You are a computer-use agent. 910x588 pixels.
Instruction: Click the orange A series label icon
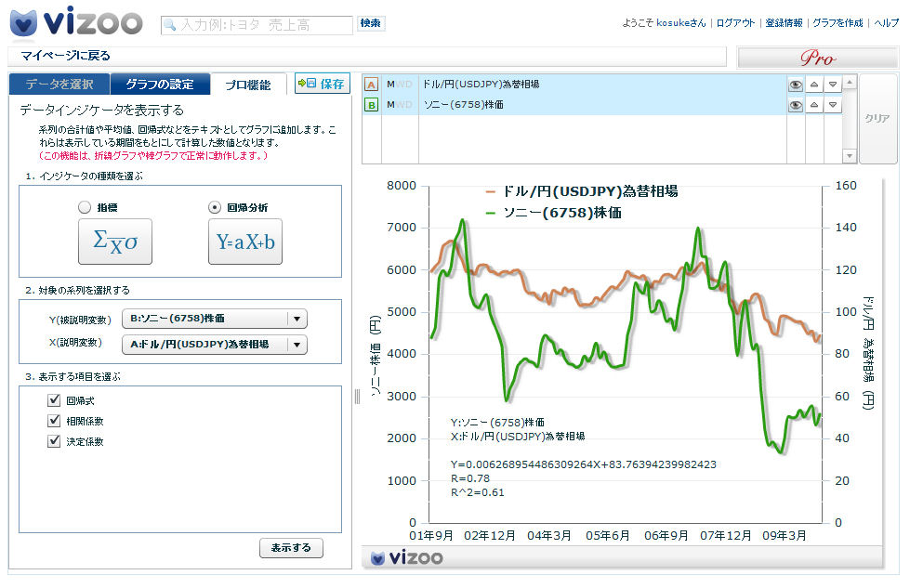pos(372,85)
